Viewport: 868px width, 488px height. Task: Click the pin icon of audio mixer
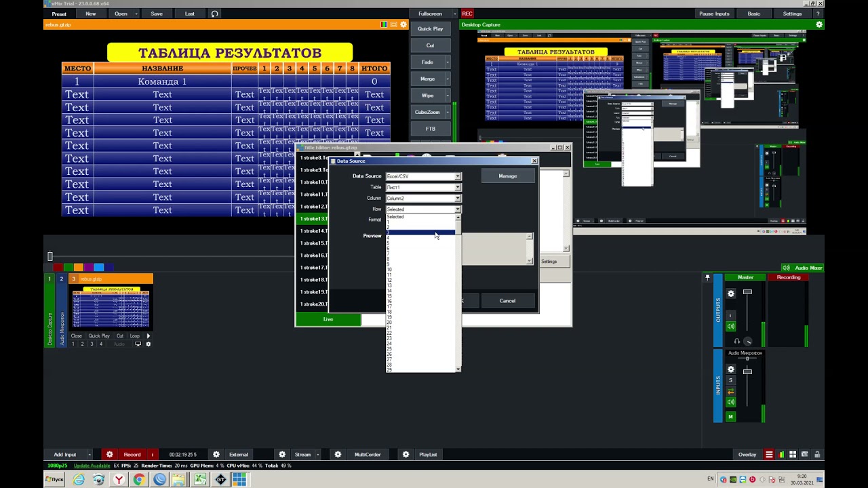pos(707,277)
